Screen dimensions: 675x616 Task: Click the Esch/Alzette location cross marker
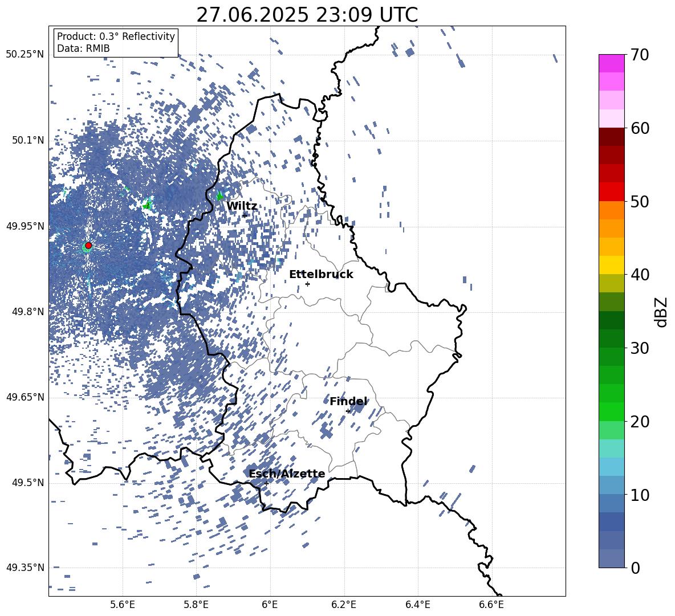tap(266, 483)
